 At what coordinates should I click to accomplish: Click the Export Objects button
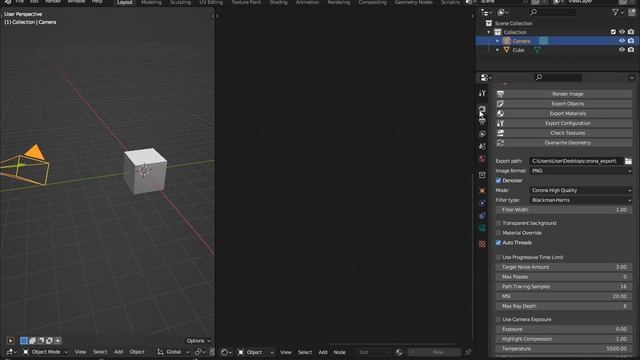(564, 104)
